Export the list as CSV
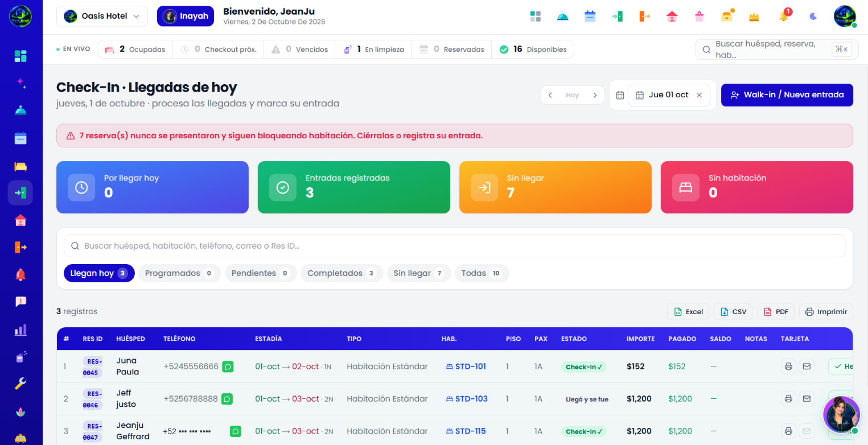Image resolution: width=868 pixels, height=445 pixels. coord(733,312)
